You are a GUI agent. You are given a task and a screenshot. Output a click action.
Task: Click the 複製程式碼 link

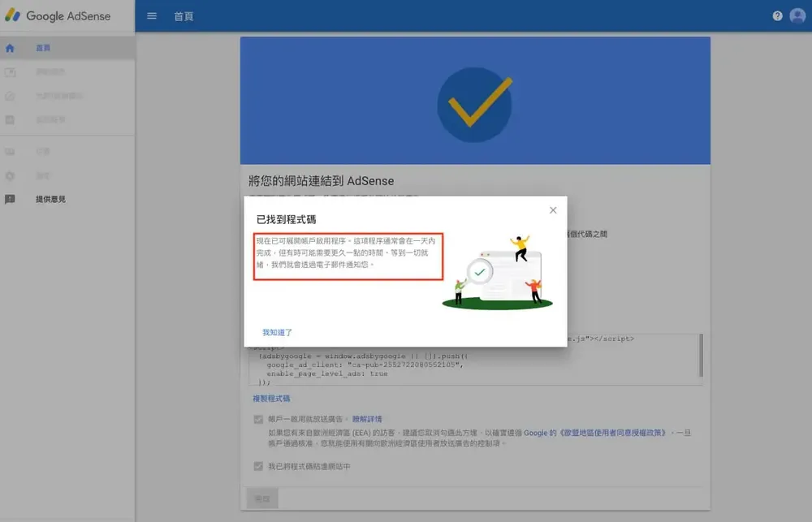click(271, 399)
